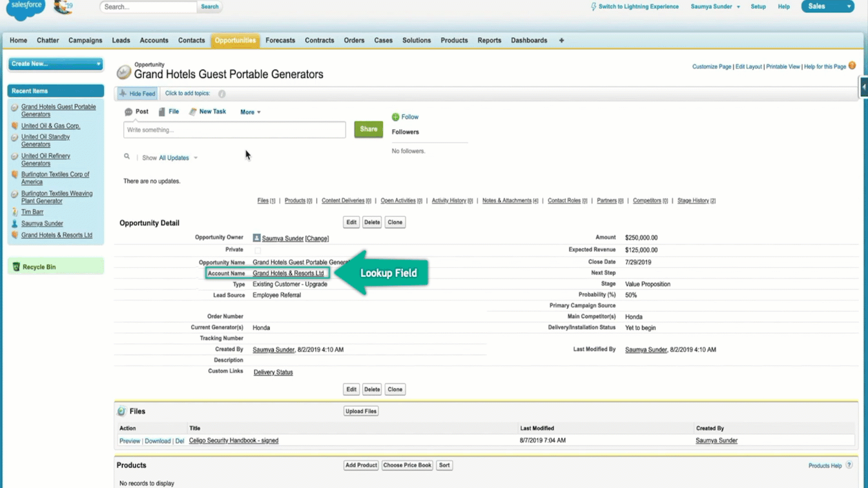Click the icon beside Grand Hotels & Resorts Ltd recent item
Screen dimensions: 868x488
pos(15,235)
